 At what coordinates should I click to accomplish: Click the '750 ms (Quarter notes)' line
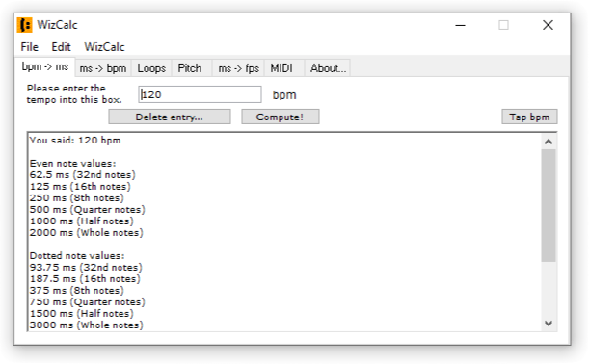[87, 302]
